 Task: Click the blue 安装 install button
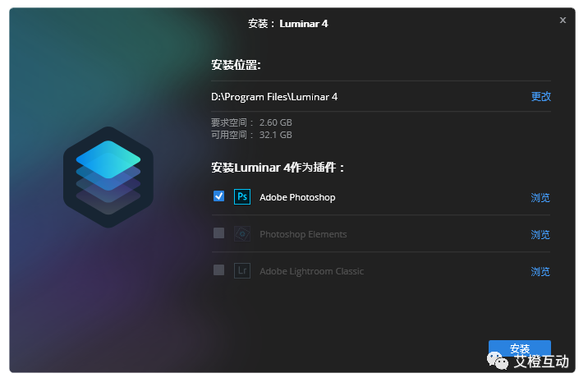[519, 348]
